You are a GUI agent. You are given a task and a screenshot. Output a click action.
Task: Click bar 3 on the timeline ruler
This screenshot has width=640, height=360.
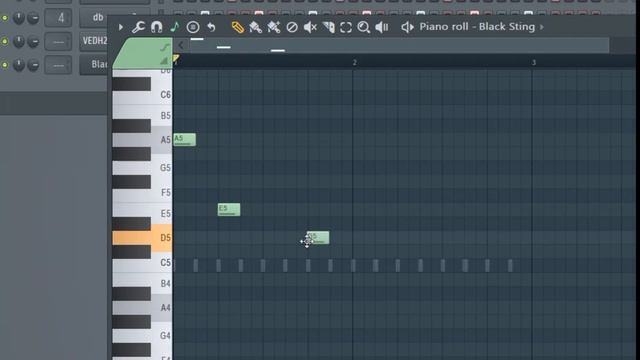[533, 62]
